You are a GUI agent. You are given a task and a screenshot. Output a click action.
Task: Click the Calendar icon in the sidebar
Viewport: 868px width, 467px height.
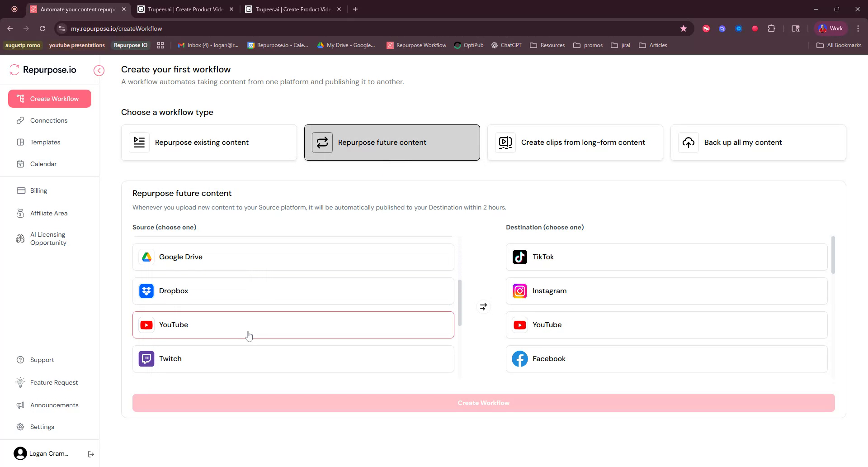tap(21, 164)
